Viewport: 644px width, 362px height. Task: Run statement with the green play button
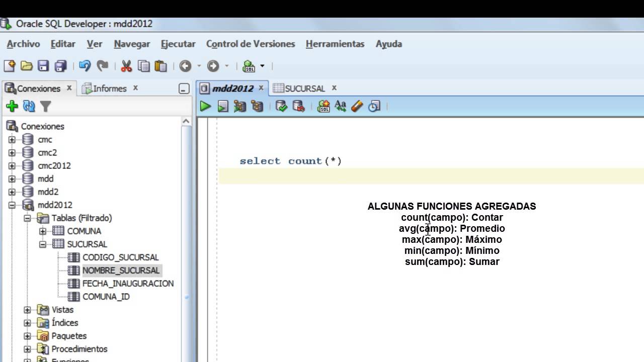[205, 106]
